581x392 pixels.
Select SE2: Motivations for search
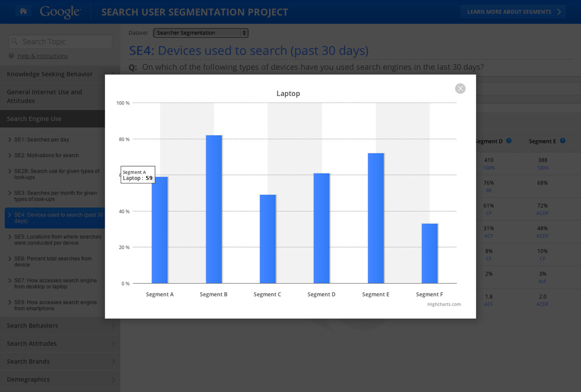(46, 155)
